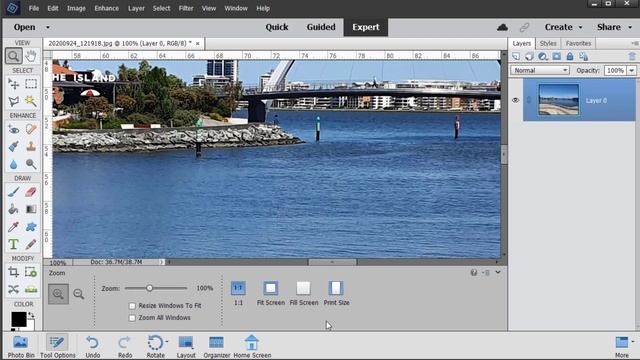Viewport: 640px width, 360px height.
Task: Click the Zoom slider handle
Action: pos(149,288)
